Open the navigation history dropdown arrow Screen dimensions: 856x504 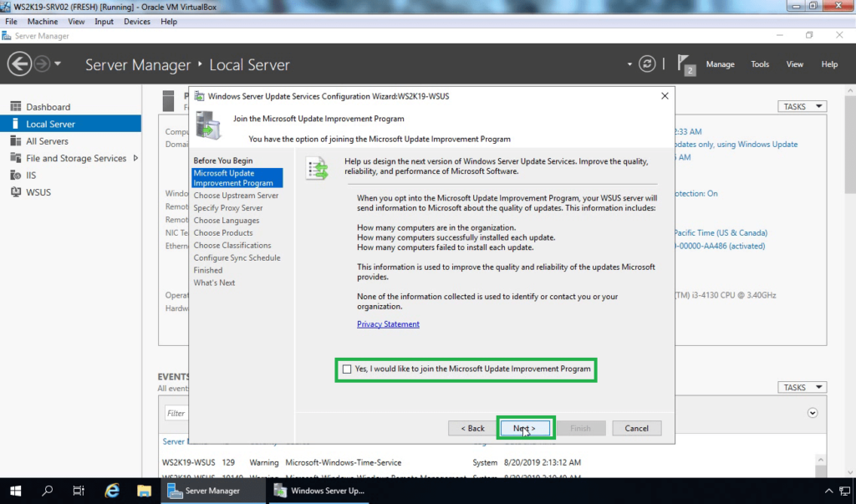pyautogui.click(x=58, y=64)
